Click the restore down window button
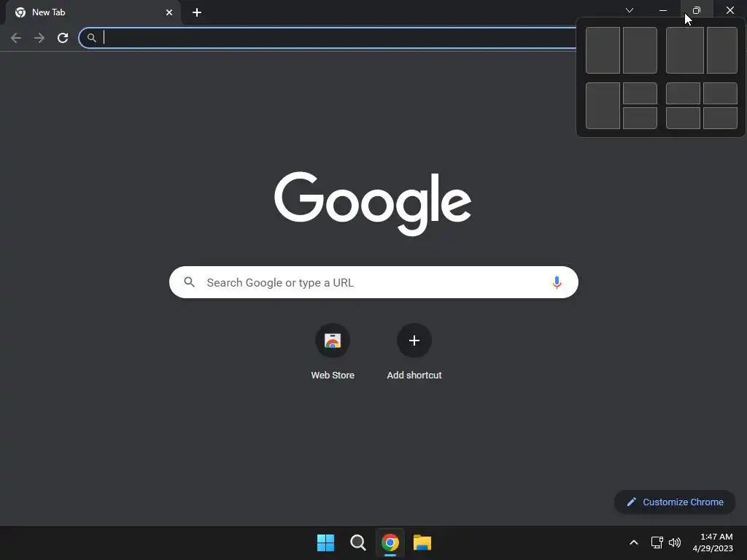Screen dimensions: 747x560 [x=697, y=10]
